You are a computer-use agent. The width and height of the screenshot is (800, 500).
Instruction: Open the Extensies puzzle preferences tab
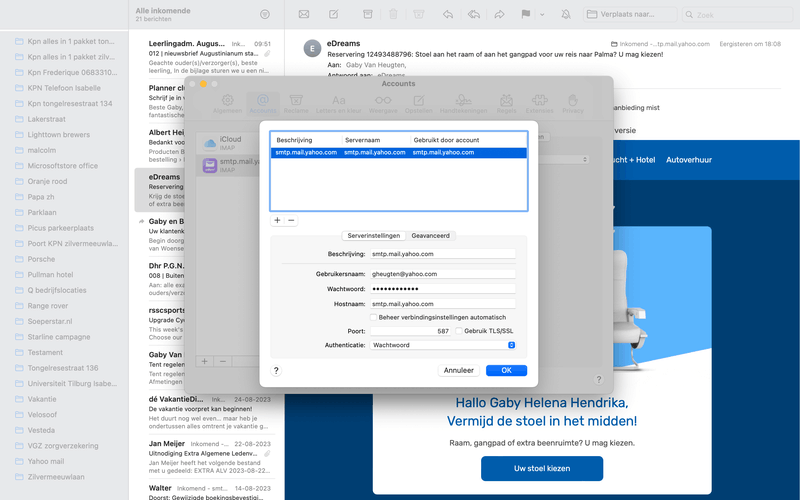click(539, 104)
